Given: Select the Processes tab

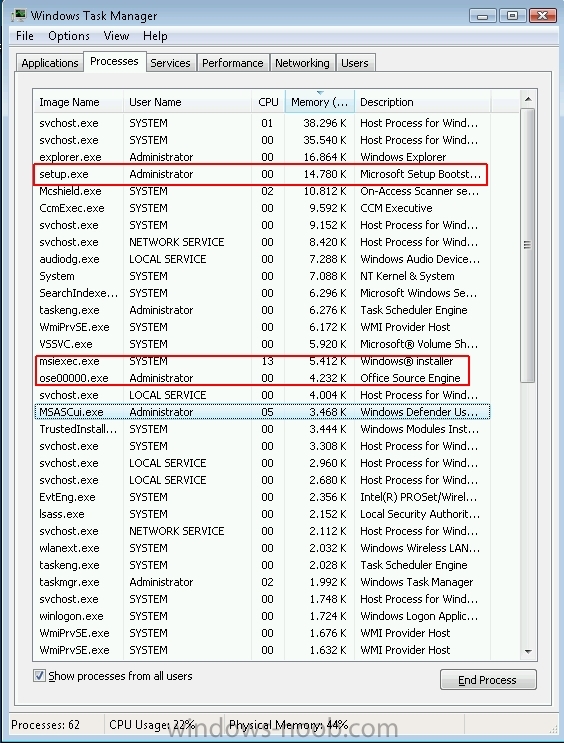Looking at the screenshot, I should pyautogui.click(x=114, y=62).
